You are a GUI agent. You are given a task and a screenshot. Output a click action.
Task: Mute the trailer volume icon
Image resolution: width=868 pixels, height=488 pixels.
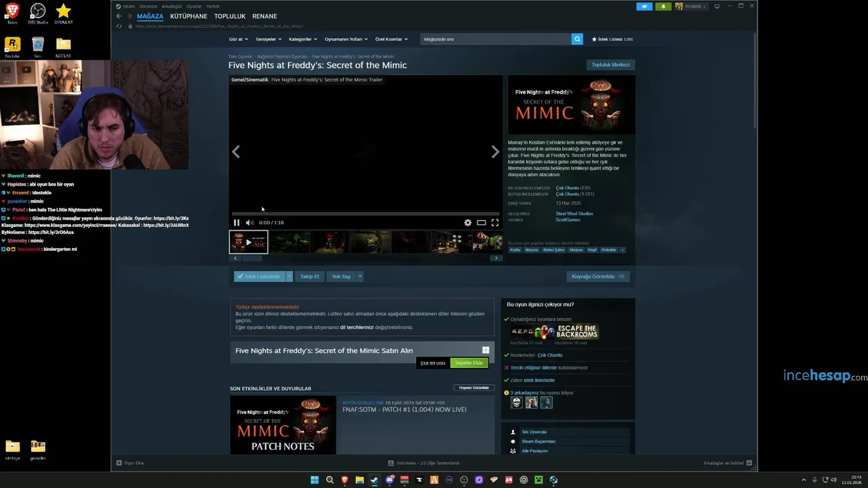click(250, 222)
